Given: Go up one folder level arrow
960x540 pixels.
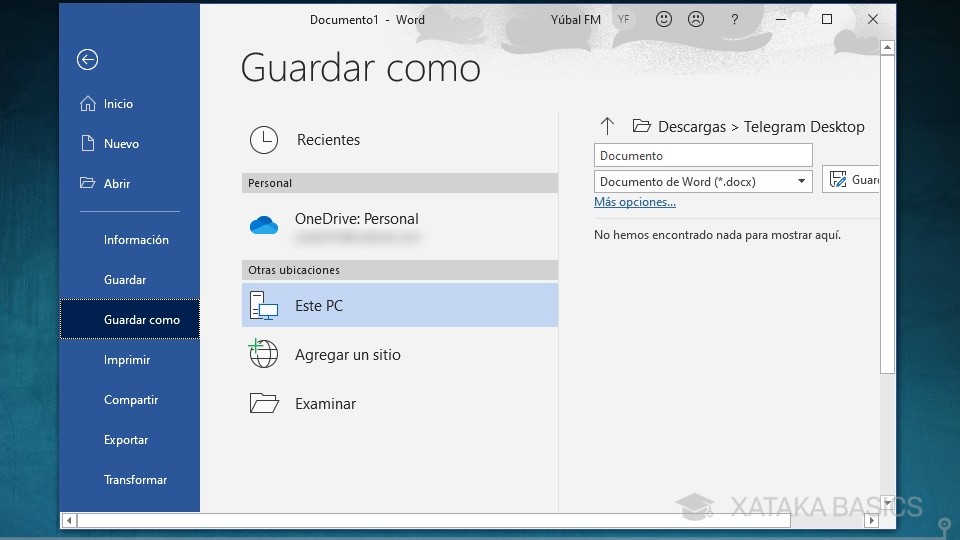Looking at the screenshot, I should coord(607,126).
